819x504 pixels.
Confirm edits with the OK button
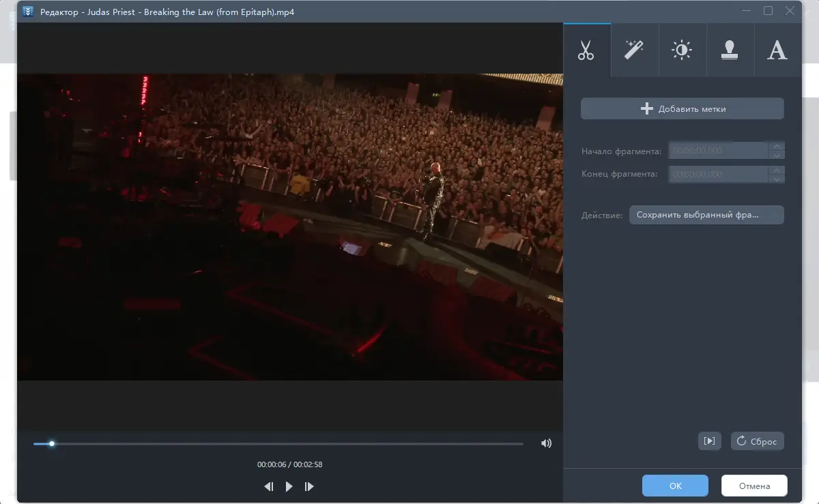675,486
